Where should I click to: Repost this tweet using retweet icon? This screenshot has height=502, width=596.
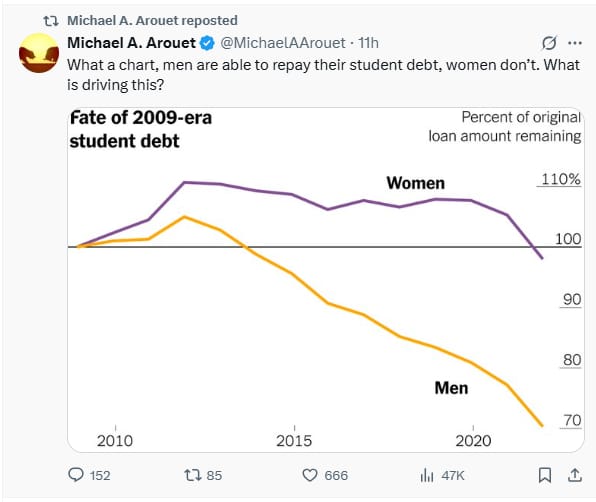pyautogui.click(x=192, y=475)
